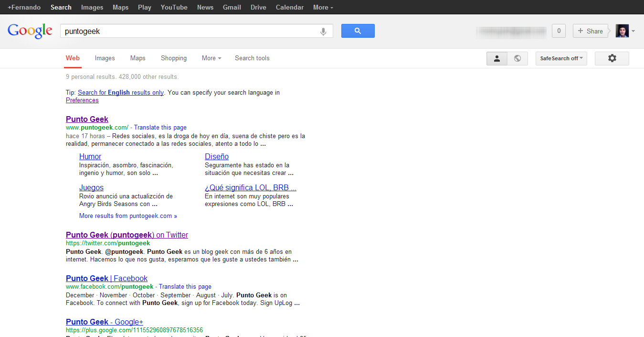Screen dimensions: 644x337
Task: Open Search tools options
Action: click(x=252, y=58)
